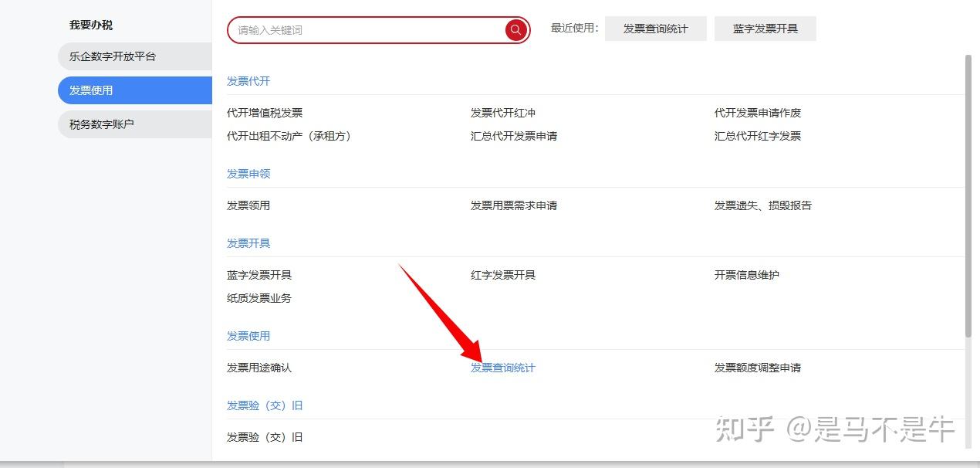Click the 发票使用 section heading in main panel
Viewport: 980px width, 468px height.
click(248, 336)
